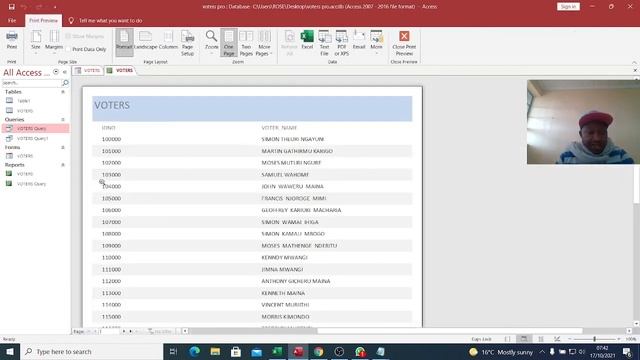The height and width of the screenshot is (360, 640).
Task: Toggle the Print Data Only checkbox
Action: pyautogui.click(x=69, y=49)
